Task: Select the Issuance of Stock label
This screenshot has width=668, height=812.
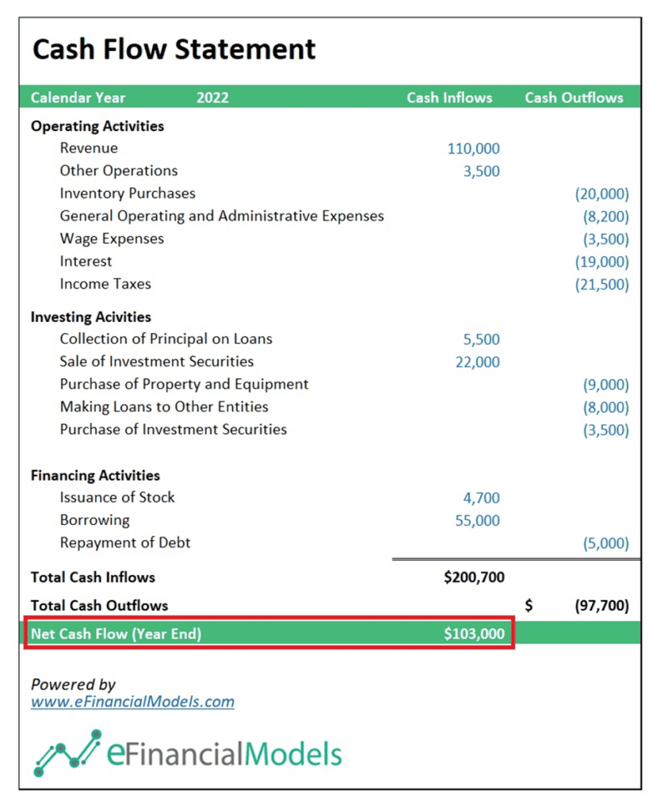Action: point(117,498)
